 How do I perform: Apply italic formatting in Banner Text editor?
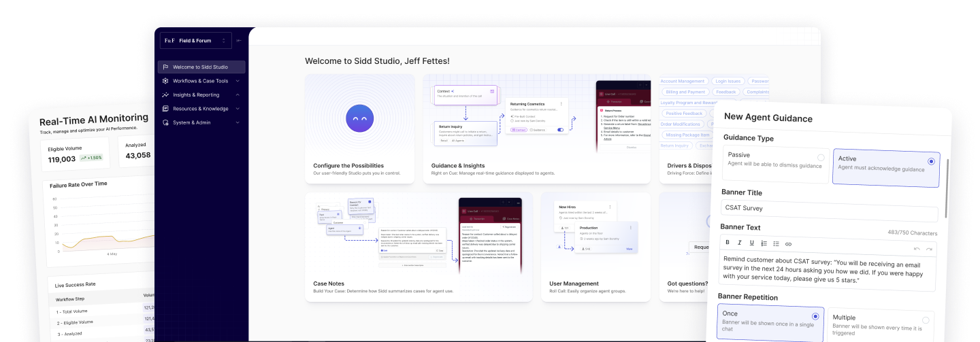click(x=739, y=243)
